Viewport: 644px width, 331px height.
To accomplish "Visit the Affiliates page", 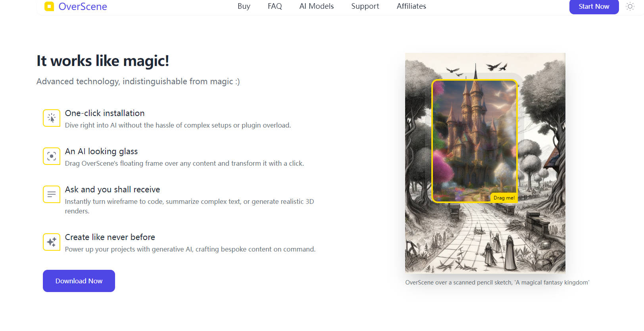I will pyautogui.click(x=411, y=6).
